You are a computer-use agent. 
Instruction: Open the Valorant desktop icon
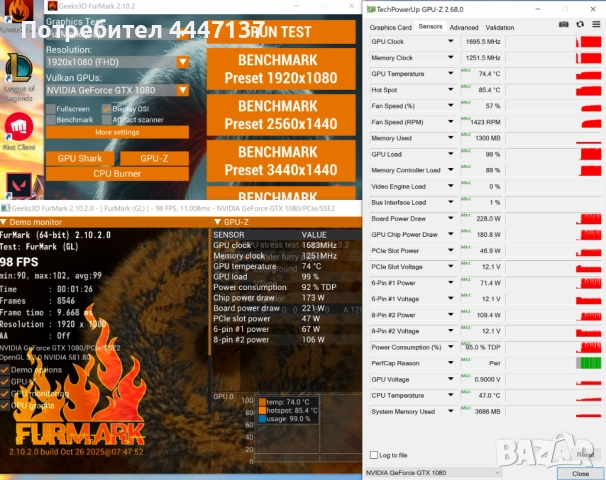(x=19, y=186)
